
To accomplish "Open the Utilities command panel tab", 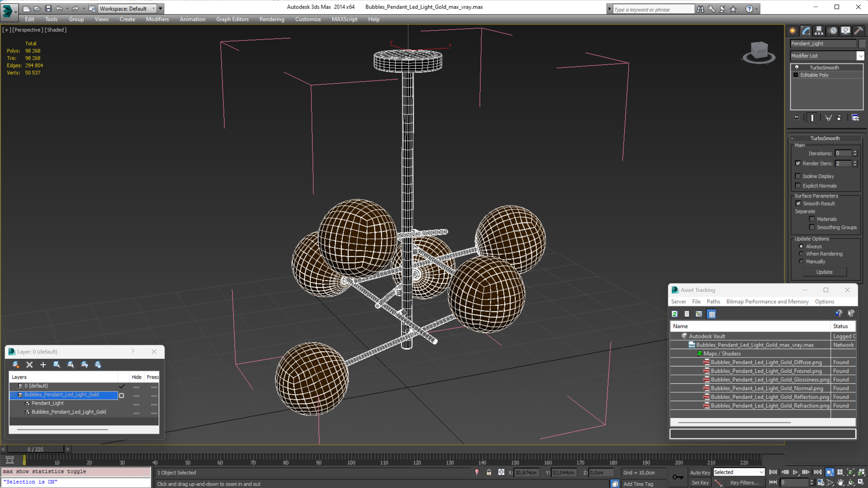I will point(859,31).
